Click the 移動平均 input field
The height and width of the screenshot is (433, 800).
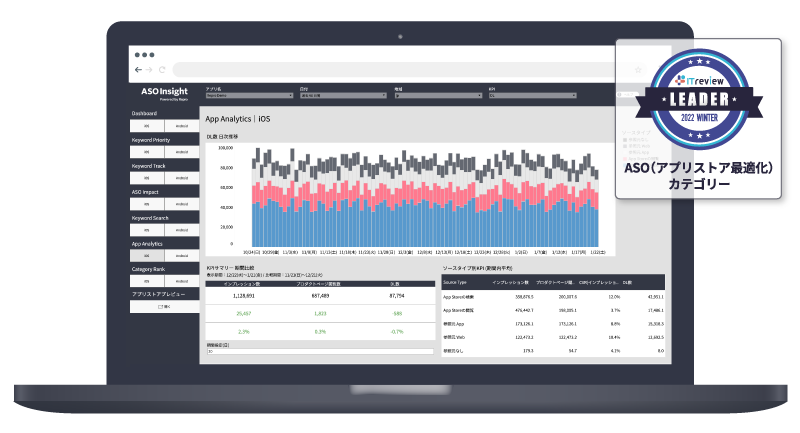320,351
